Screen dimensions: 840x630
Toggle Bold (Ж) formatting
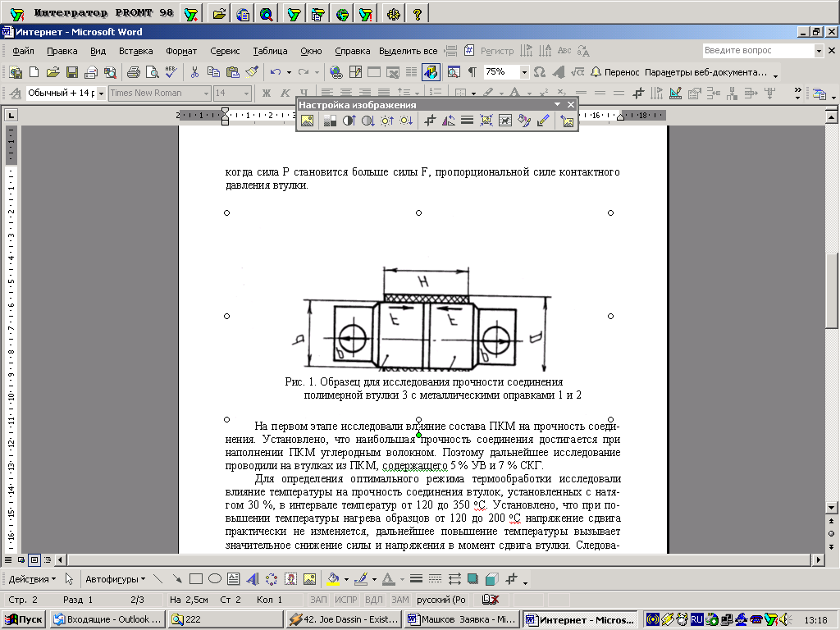tap(267, 94)
